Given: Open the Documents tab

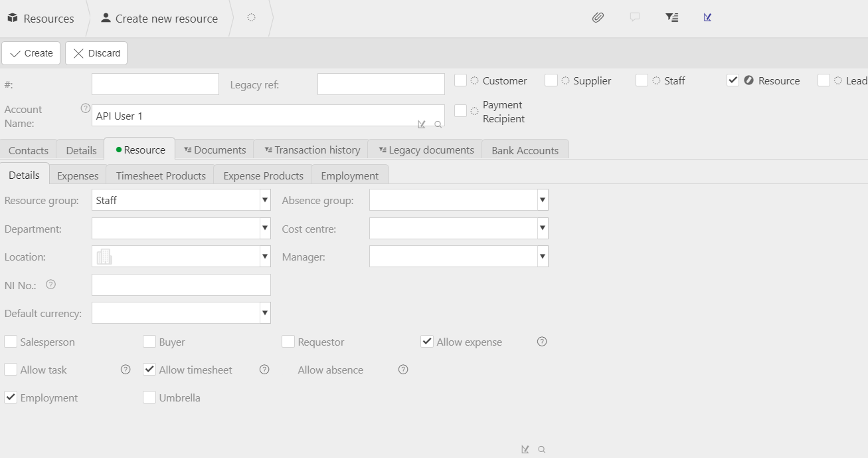Looking at the screenshot, I should (x=215, y=150).
